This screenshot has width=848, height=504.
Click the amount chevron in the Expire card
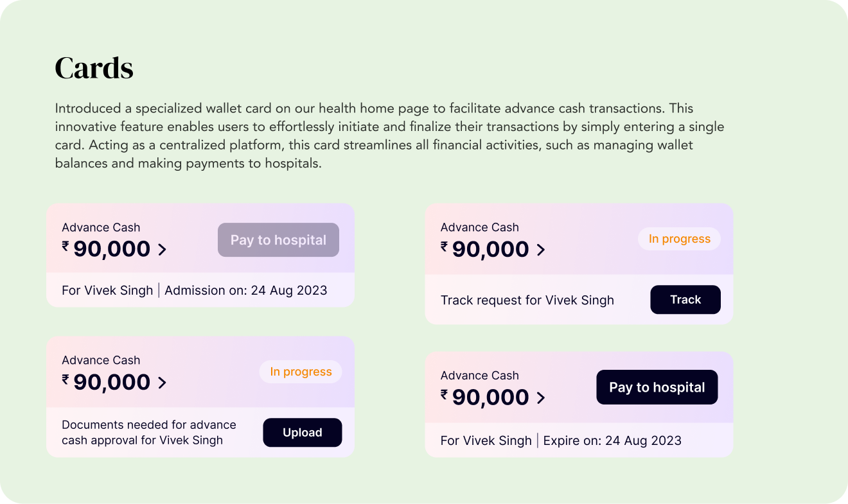pos(541,398)
